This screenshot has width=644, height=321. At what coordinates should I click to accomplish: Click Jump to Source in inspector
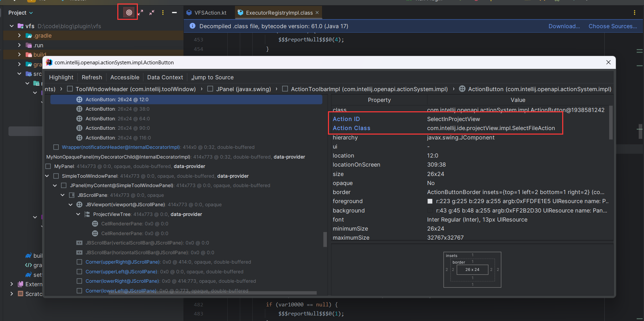pos(212,77)
